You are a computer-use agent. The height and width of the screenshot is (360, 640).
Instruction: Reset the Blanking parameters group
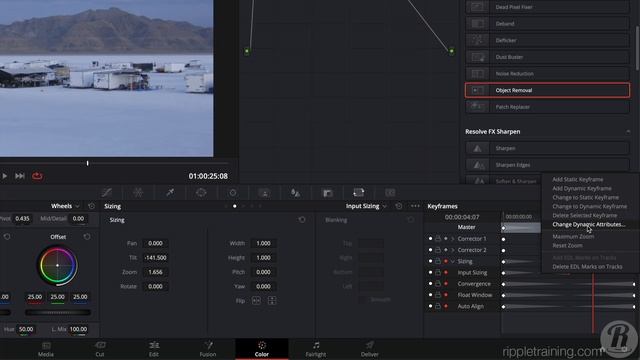click(410, 220)
